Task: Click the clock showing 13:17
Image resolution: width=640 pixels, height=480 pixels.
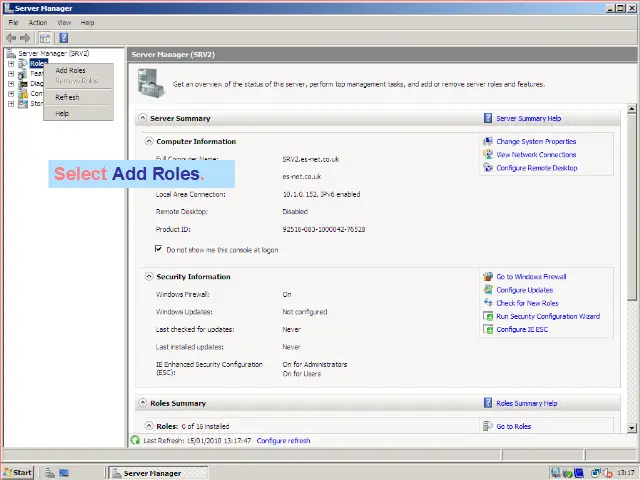Action: click(625, 473)
